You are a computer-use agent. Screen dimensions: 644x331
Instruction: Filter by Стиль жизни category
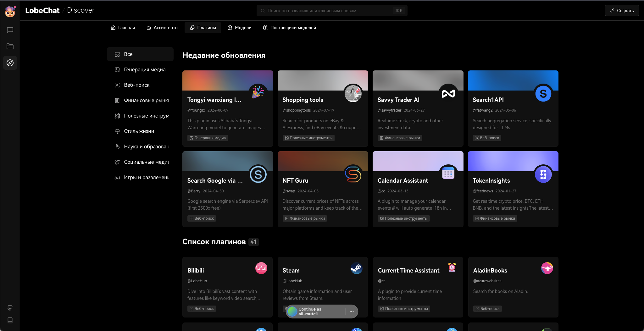(140, 131)
